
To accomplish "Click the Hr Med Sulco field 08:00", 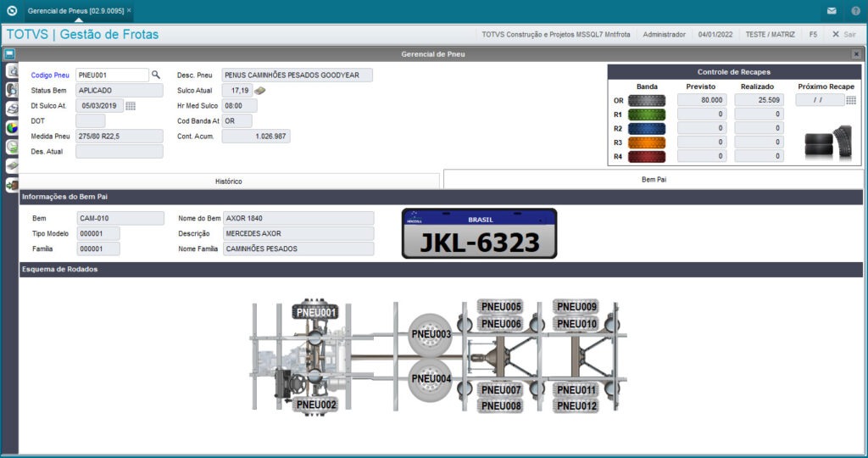I will point(239,106).
